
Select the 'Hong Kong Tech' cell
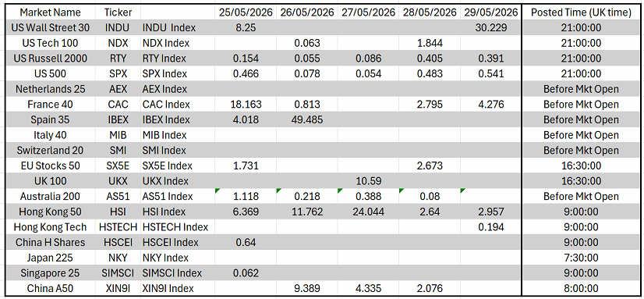pos(51,227)
